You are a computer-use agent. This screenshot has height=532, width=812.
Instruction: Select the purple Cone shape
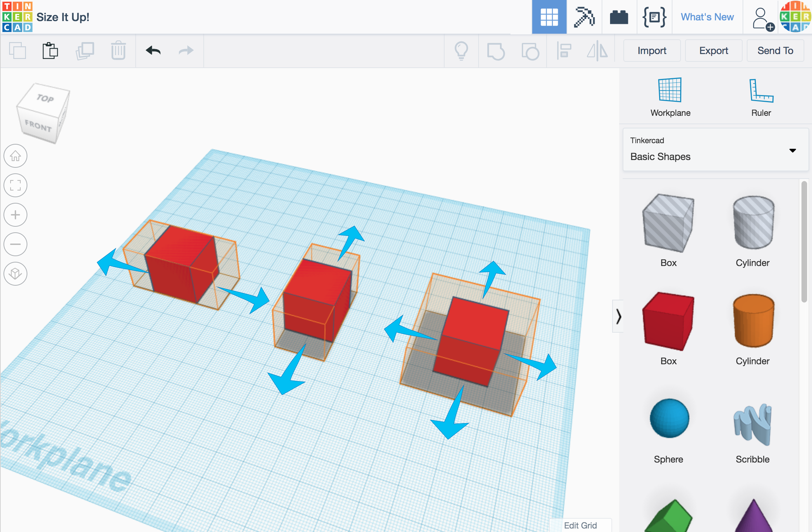click(753, 516)
